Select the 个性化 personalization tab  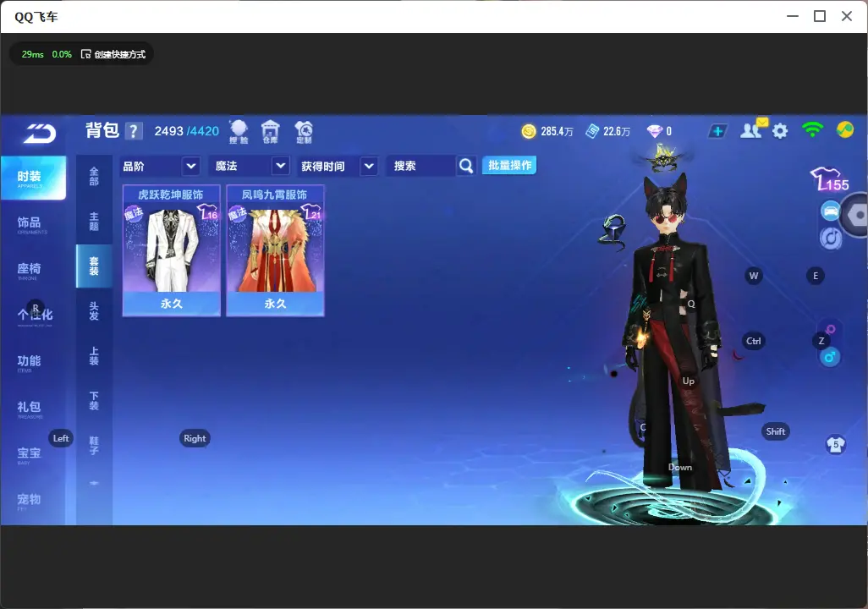click(x=33, y=315)
